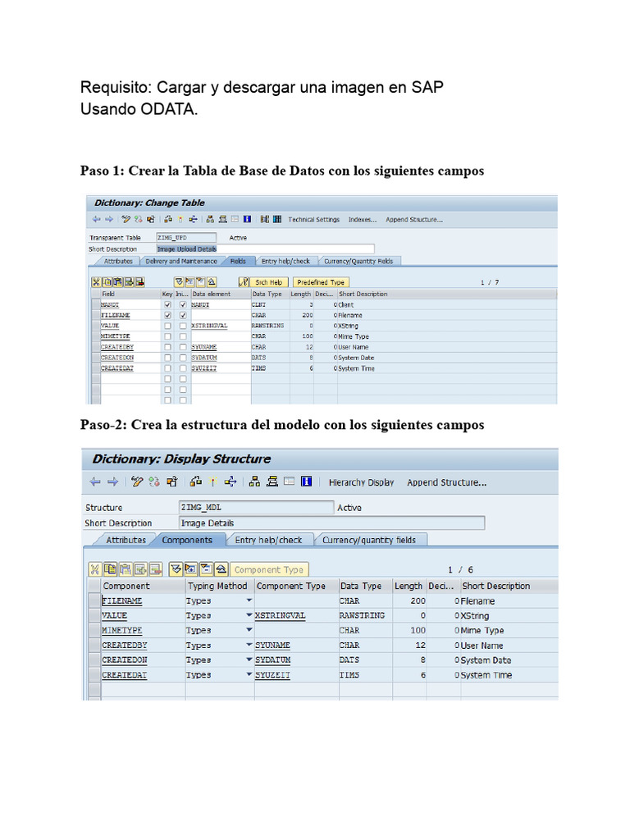Open Typing Method dropdown for CREATEDAT component
Viewport: 630px width, 840px height.
coord(249,674)
